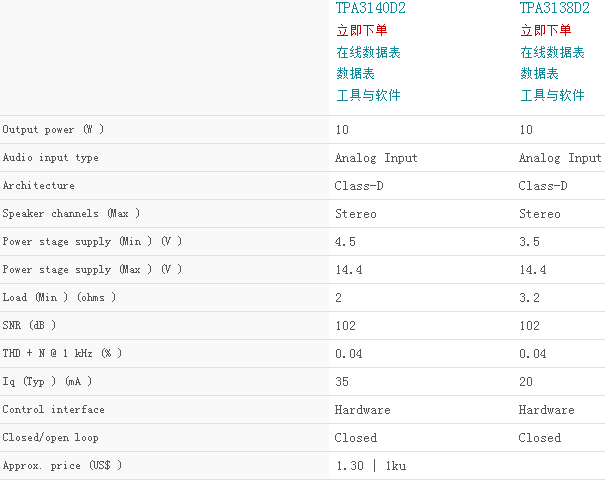Open 工具与软件 for TPA3140D2
Screen dimensions: 605x480
tap(368, 95)
